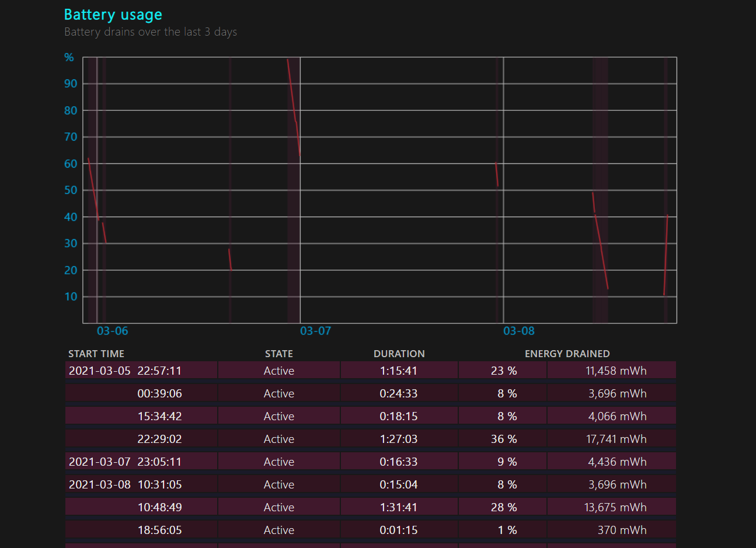Click the STATE column header

point(278,354)
